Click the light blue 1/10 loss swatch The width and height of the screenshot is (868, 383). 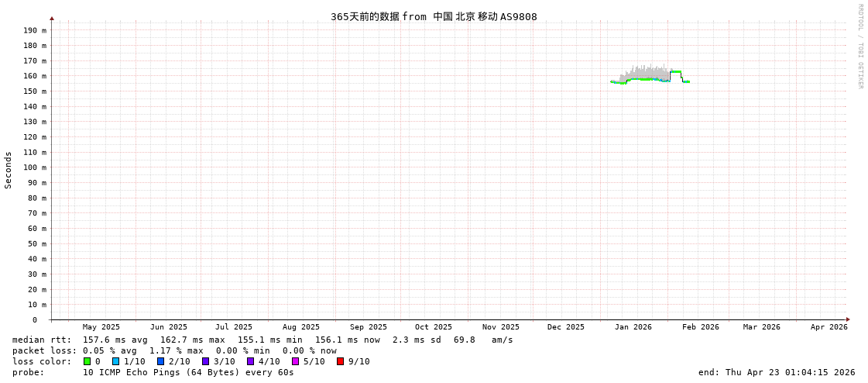tap(115, 361)
